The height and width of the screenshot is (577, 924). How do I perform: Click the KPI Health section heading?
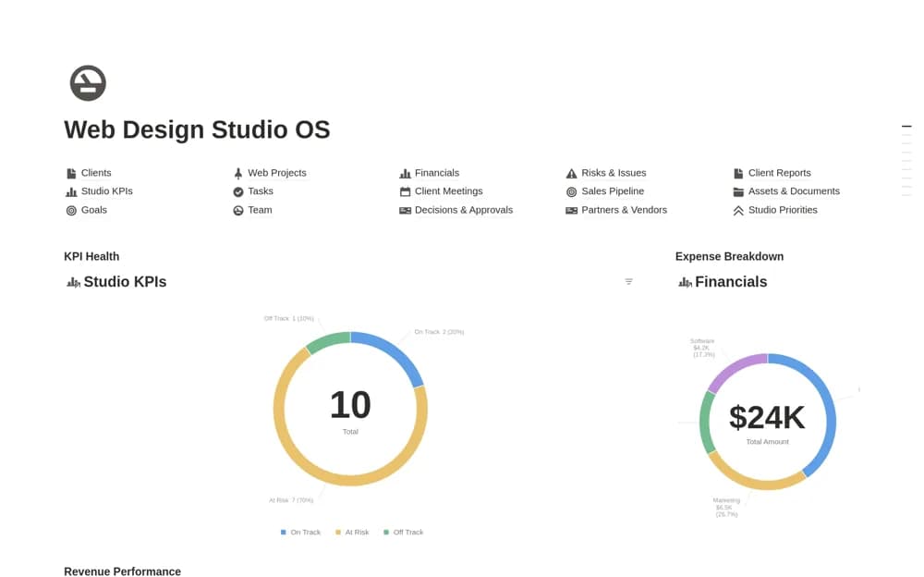pos(91,257)
